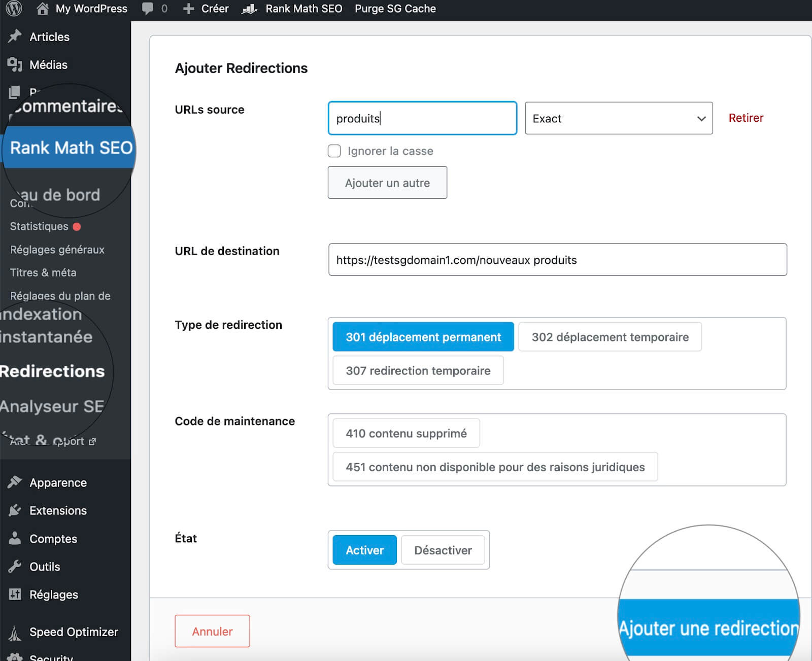Image resolution: width=812 pixels, height=661 pixels.
Task: Click Ajouter un autre button
Action: coord(387,183)
